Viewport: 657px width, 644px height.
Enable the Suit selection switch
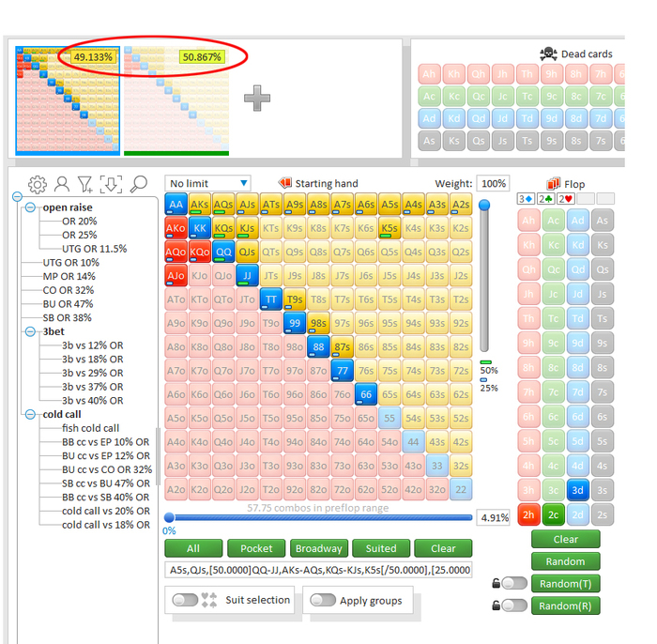coord(185,600)
